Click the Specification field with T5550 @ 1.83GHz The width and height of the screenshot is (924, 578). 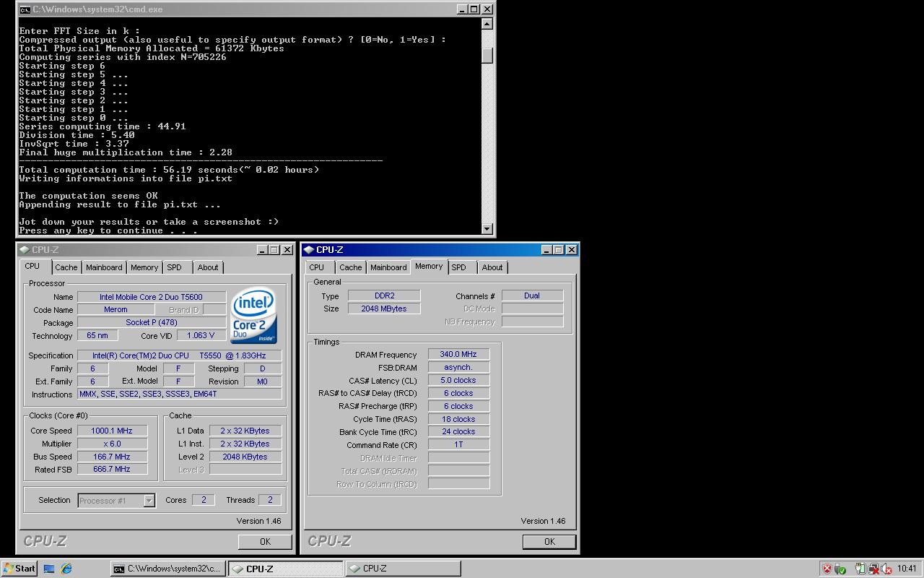click(x=179, y=355)
